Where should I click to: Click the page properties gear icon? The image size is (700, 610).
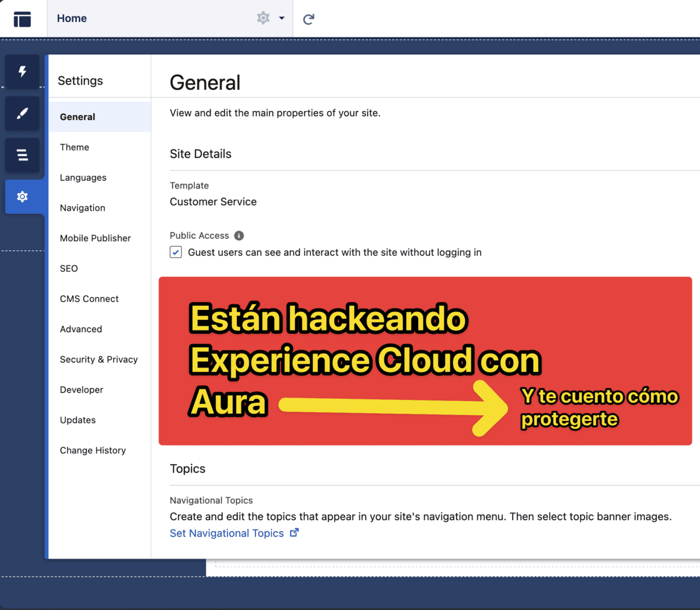coord(263,18)
